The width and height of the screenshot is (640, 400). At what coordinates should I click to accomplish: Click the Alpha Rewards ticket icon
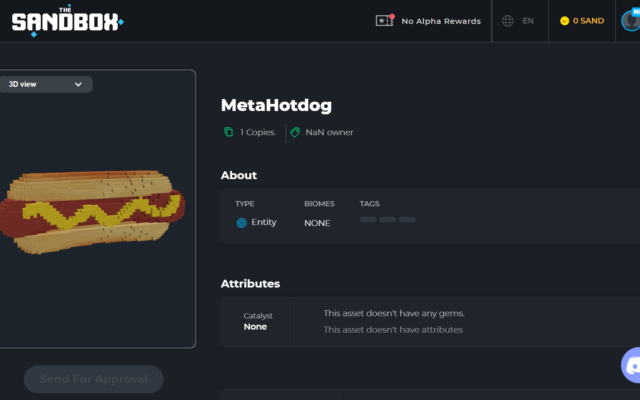pos(385,20)
